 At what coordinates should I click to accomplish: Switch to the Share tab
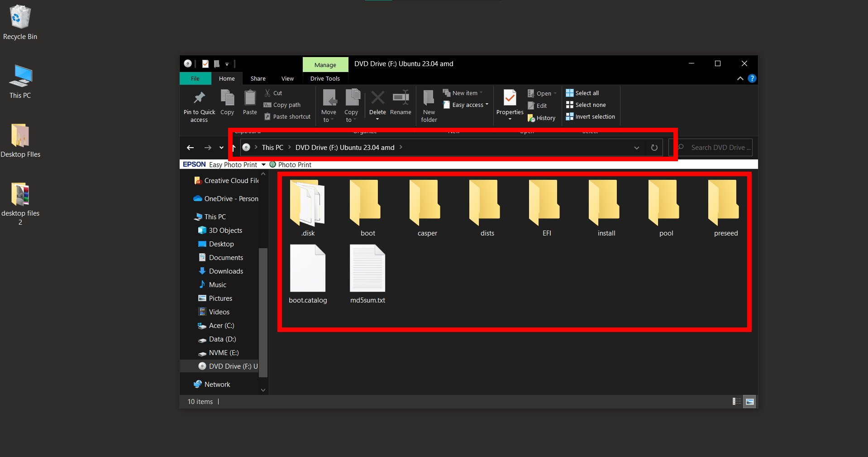click(258, 78)
